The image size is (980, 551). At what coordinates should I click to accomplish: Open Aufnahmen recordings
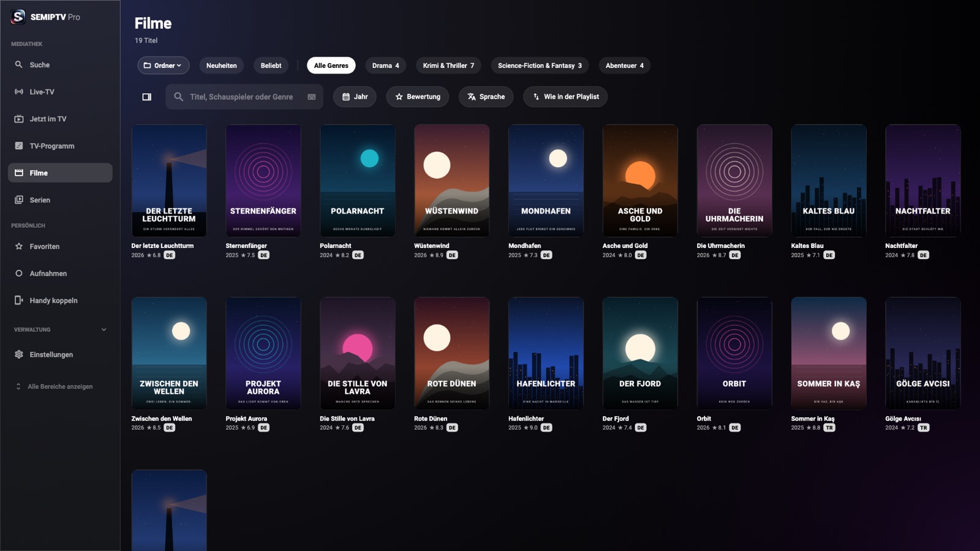(x=60, y=273)
